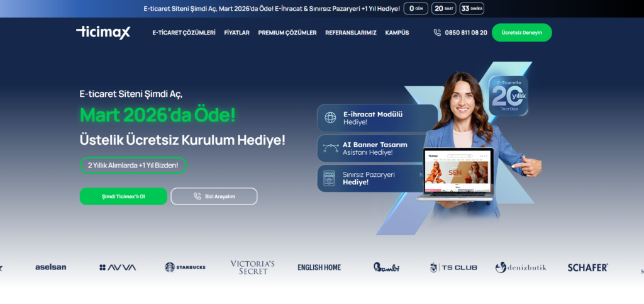Click the top promo banner text

[x=271, y=8]
